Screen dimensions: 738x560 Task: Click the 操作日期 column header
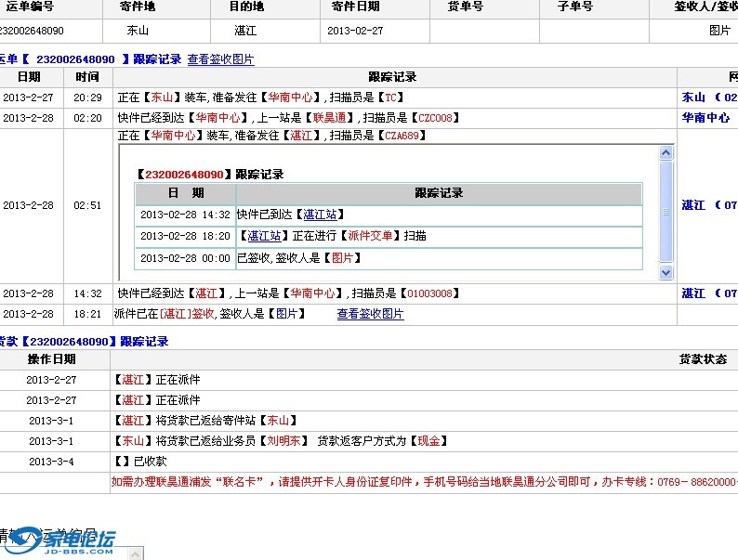(x=51, y=359)
